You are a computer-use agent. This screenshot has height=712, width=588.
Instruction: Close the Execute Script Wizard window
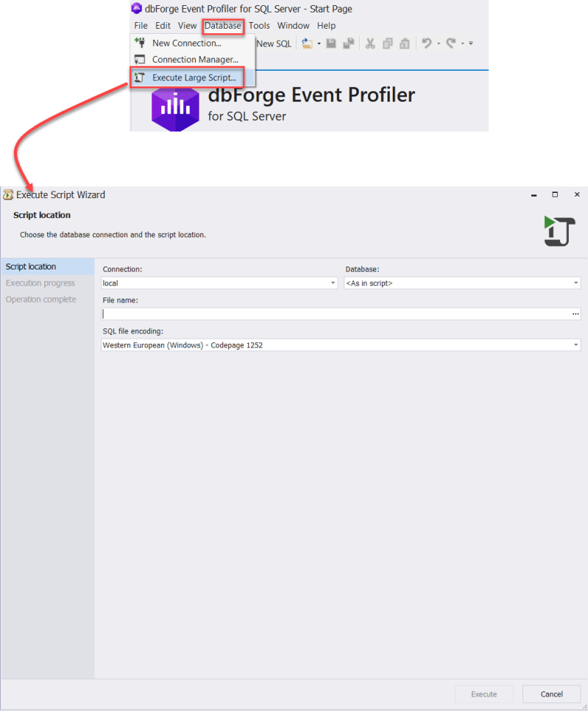tap(577, 195)
